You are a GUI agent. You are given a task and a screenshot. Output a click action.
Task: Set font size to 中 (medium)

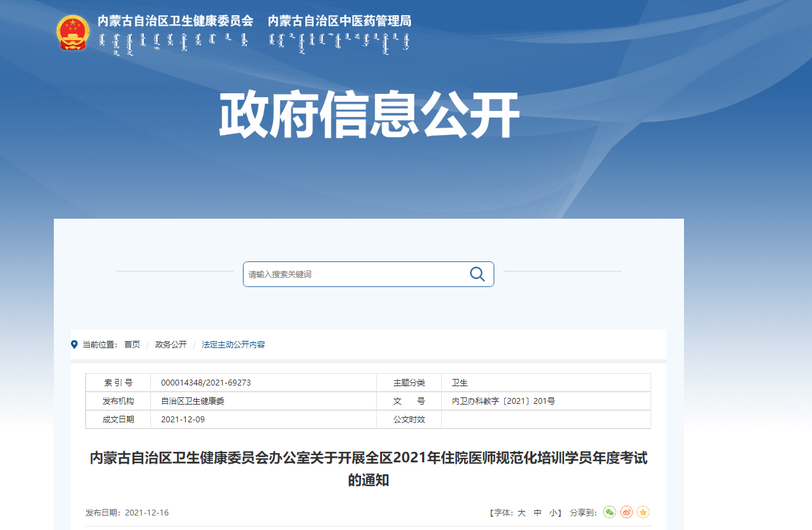pos(538,513)
